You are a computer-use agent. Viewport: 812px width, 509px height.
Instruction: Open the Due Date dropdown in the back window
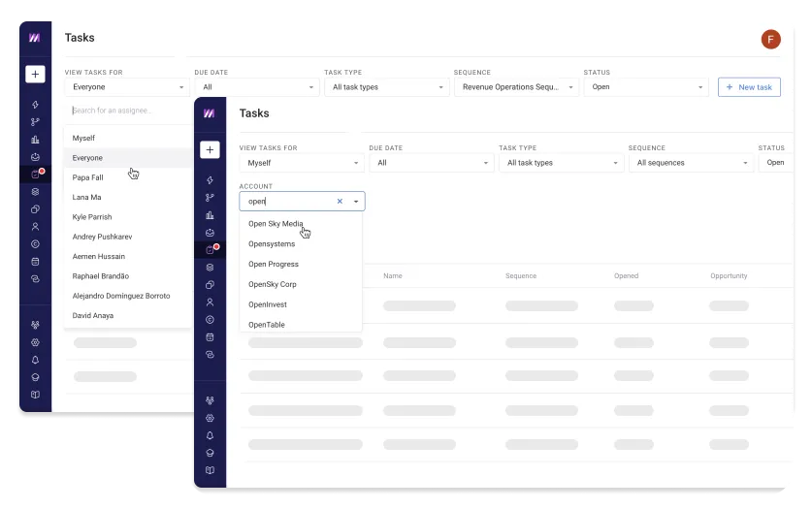[x=257, y=87]
